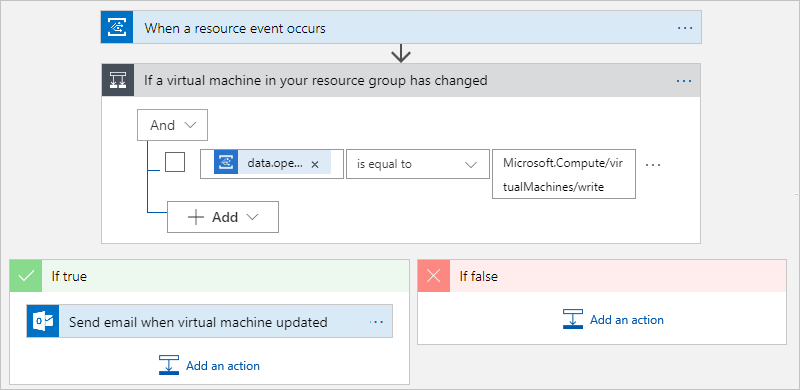Click the Microsoft.Compute/virtualMachines/write value field
Viewport: 800px width, 390px height.
[x=564, y=174]
